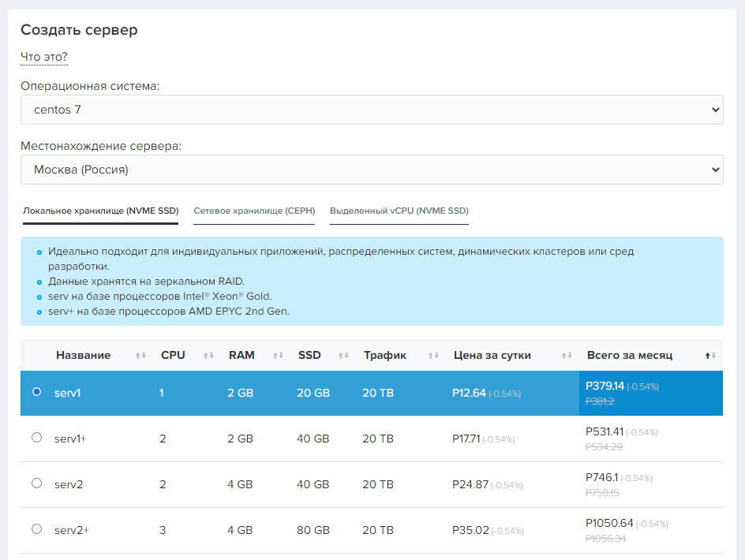Click the Что это? help link
Viewport: 745px width, 560px height.
44,57
